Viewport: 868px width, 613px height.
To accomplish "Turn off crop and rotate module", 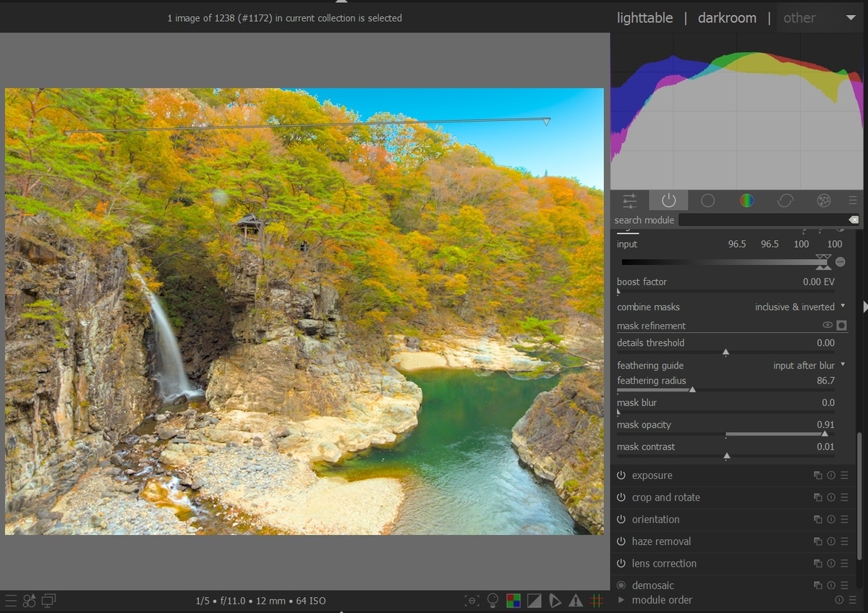I will [621, 497].
